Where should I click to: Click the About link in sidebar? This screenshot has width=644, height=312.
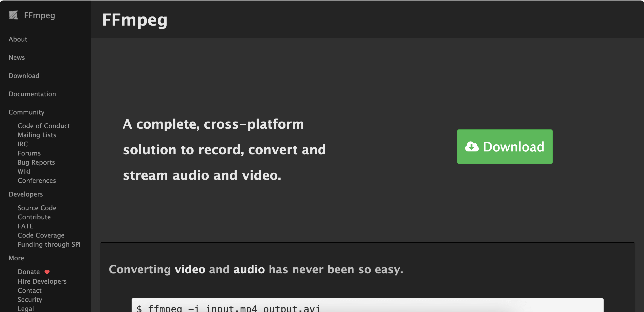[x=18, y=39]
